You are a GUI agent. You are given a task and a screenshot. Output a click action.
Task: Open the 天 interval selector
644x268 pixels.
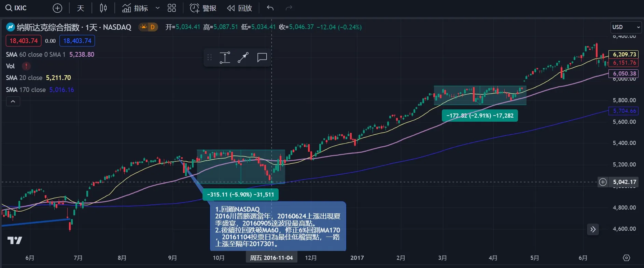tap(81, 8)
